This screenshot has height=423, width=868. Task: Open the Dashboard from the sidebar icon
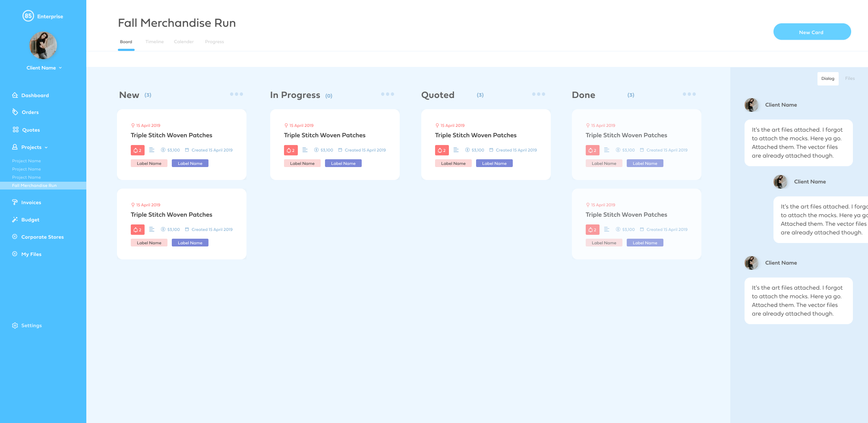tap(15, 95)
